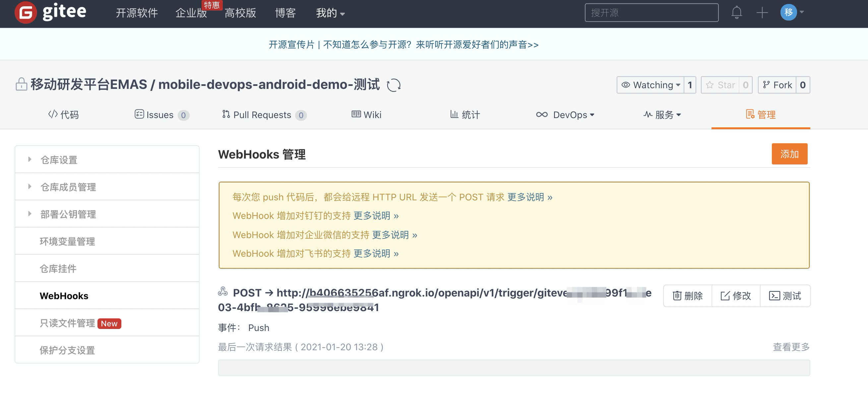Open 更多说明 link for 钉钉 support
This screenshot has width=868, height=396.
(x=376, y=216)
